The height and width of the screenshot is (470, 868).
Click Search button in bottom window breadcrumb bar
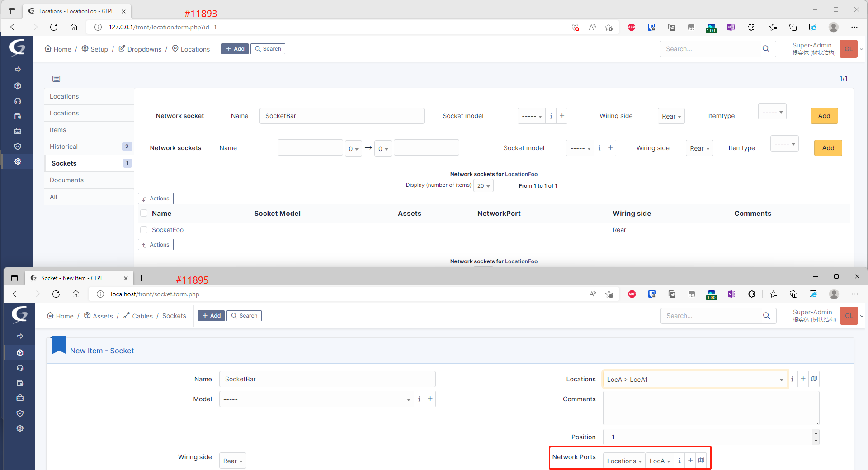click(244, 316)
